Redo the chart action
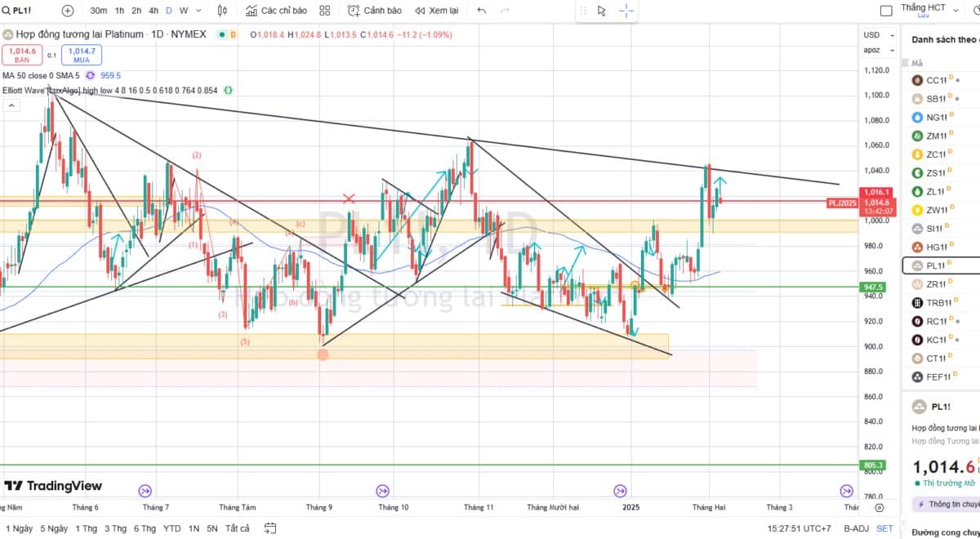 tap(505, 11)
